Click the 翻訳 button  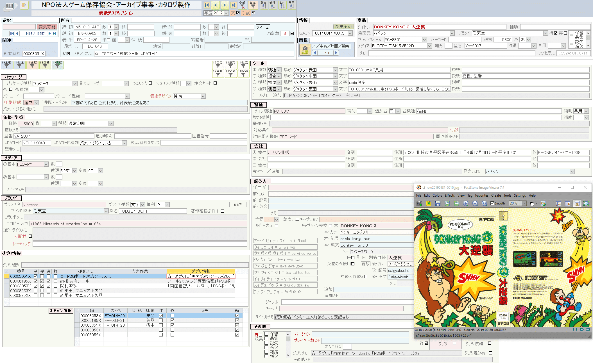(x=366, y=264)
